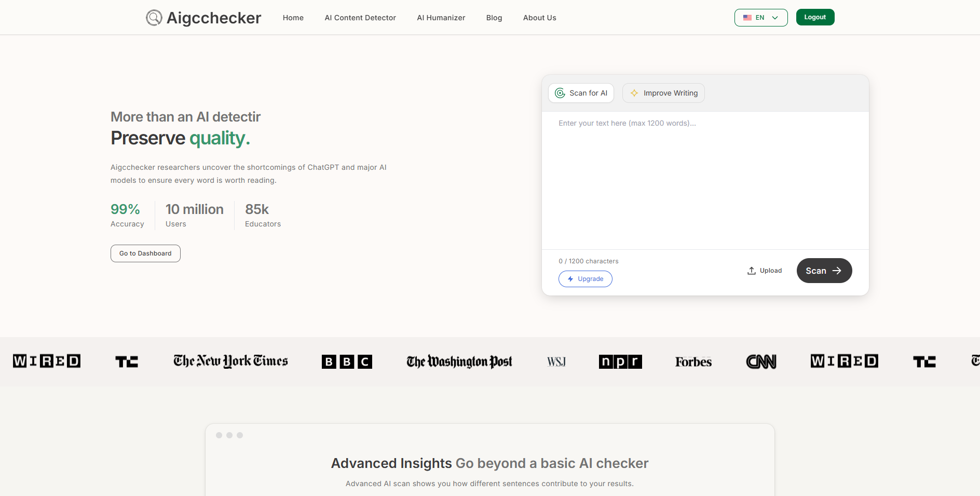This screenshot has width=980, height=496.
Task: Click The New York Times logo
Action: pyautogui.click(x=230, y=361)
